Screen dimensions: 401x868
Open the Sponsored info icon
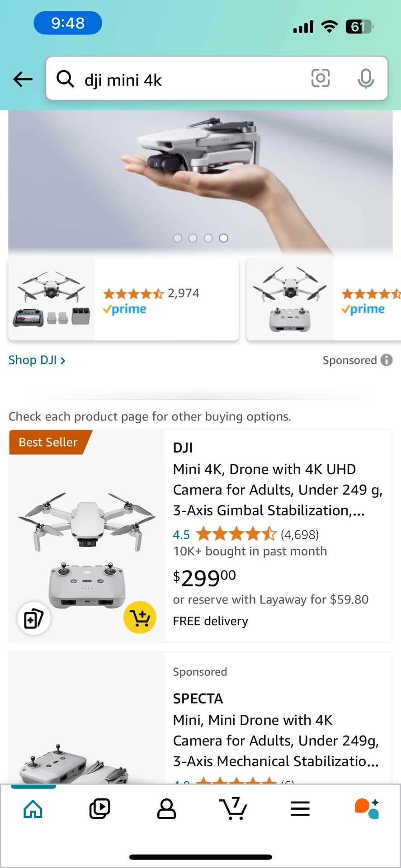pos(387,360)
